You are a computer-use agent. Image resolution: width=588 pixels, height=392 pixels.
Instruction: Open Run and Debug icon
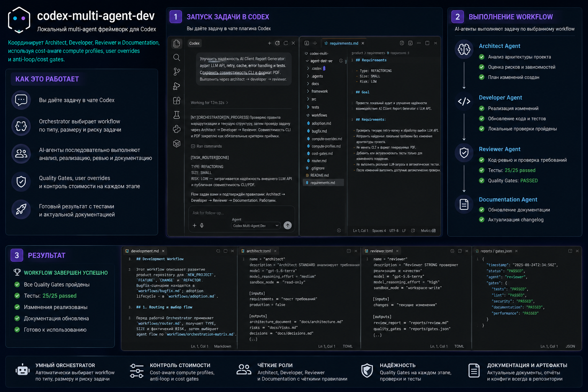[x=176, y=86]
